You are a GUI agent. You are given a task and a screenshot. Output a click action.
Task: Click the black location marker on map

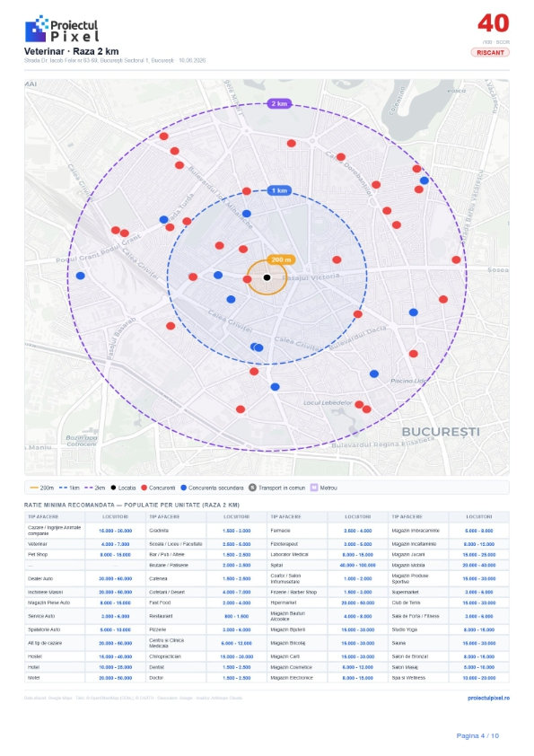pos(267,277)
